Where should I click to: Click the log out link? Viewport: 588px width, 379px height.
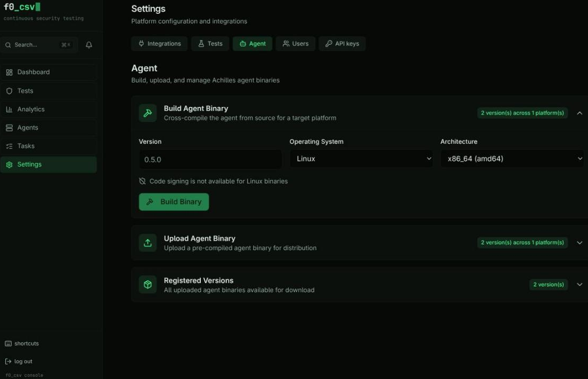(x=19, y=361)
